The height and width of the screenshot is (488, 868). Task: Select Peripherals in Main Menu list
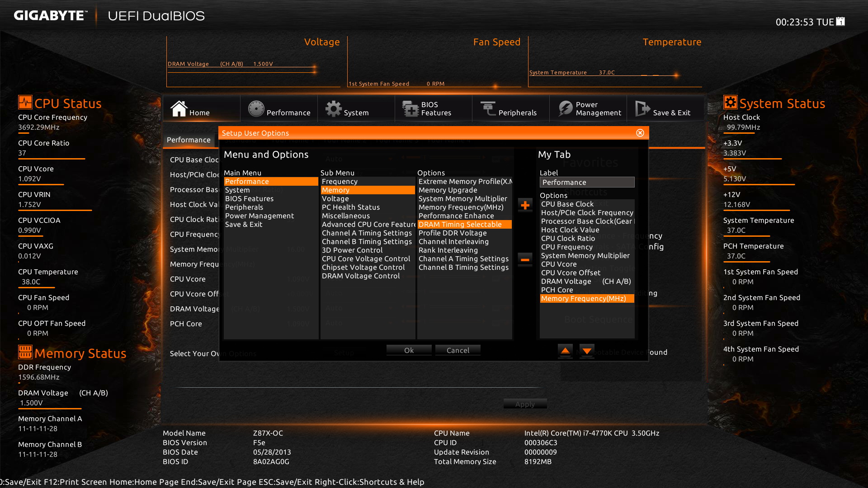(x=271, y=207)
